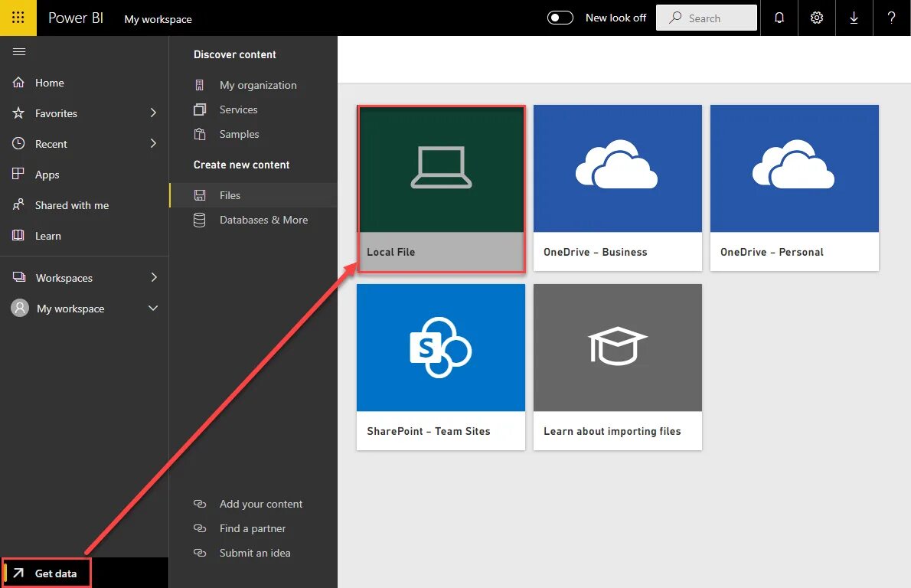Viewport: 911px width, 588px height.
Task: Select Databases & More
Action: pyautogui.click(x=264, y=220)
